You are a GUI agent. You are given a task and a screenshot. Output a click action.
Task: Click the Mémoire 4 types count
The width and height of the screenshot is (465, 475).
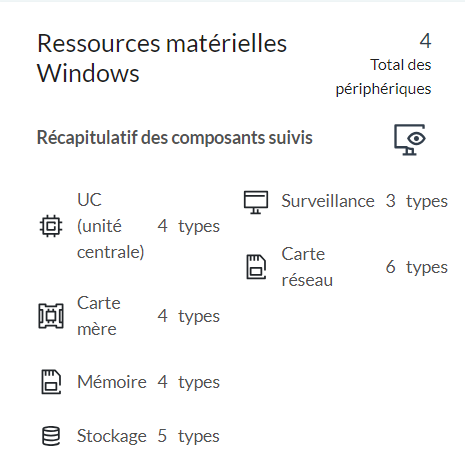click(x=188, y=382)
